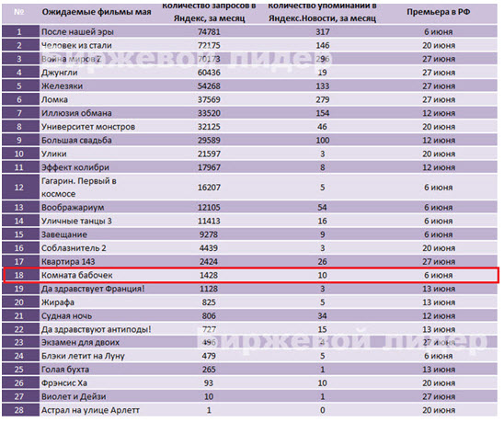Click the news mentions value 154
Screen dimensions: 504x422
point(323,113)
